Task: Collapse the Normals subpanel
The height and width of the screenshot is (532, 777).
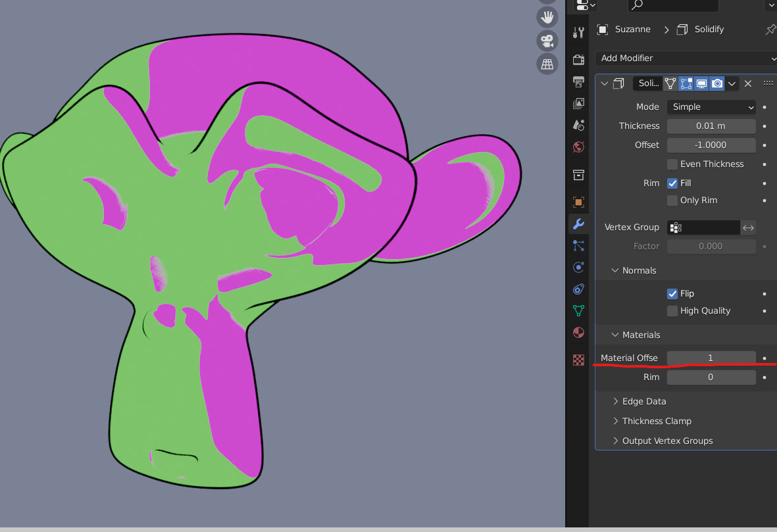Action: [x=615, y=270]
